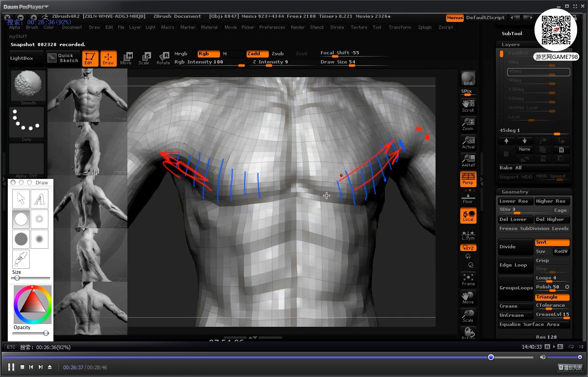Image resolution: width=588 pixels, height=377 pixels.
Task: Open the Brush menu
Action: (32, 27)
